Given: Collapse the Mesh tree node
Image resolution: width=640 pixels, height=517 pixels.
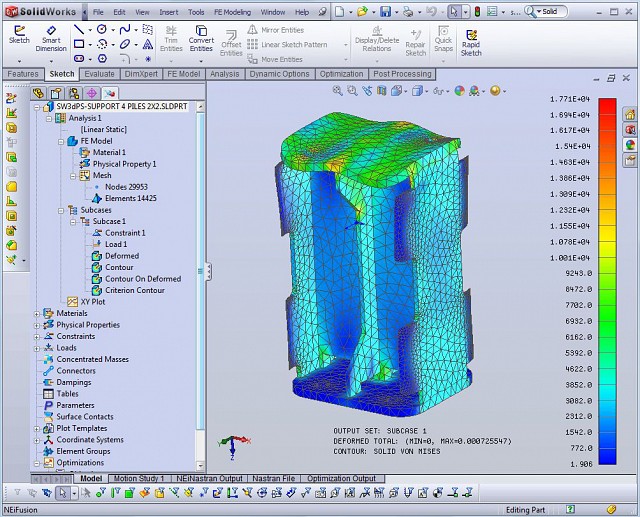Looking at the screenshot, I should click(73, 176).
